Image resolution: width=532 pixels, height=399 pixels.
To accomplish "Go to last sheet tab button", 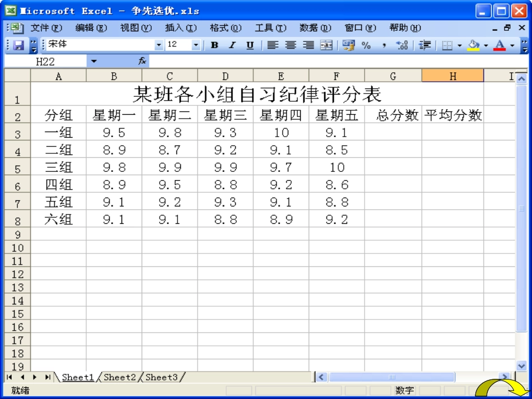I will [48, 377].
